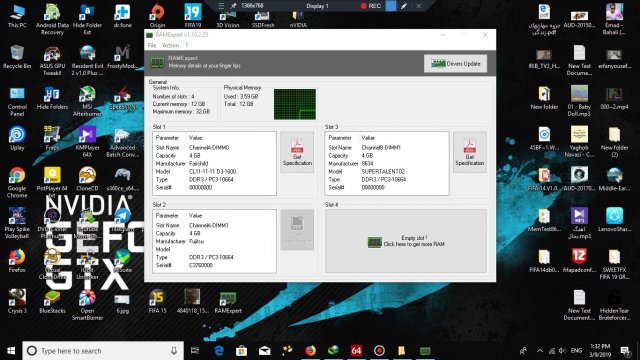The height and width of the screenshot is (360, 640).
Task: Open This PC desktop icon
Action: click(17, 16)
